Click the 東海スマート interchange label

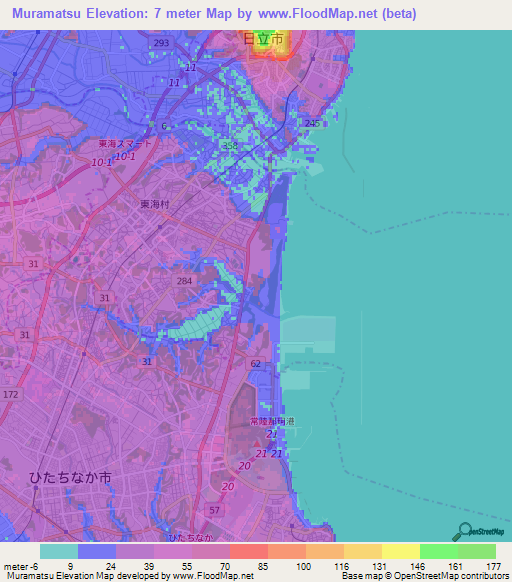[x=125, y=144]
